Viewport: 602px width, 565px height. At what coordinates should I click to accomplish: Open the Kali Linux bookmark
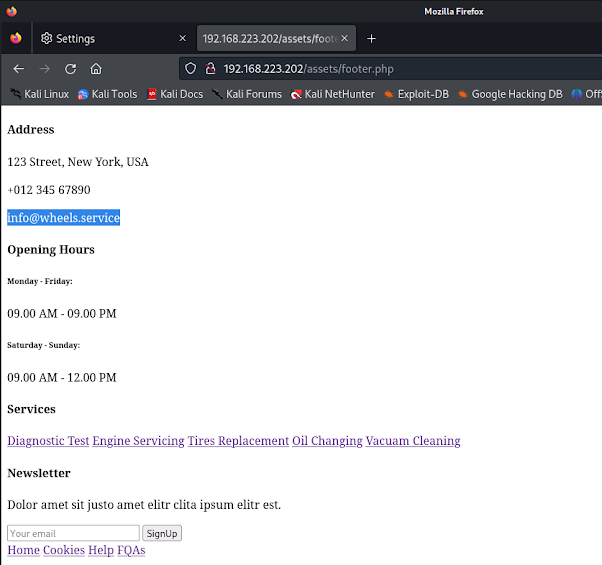tap(40, 94)
